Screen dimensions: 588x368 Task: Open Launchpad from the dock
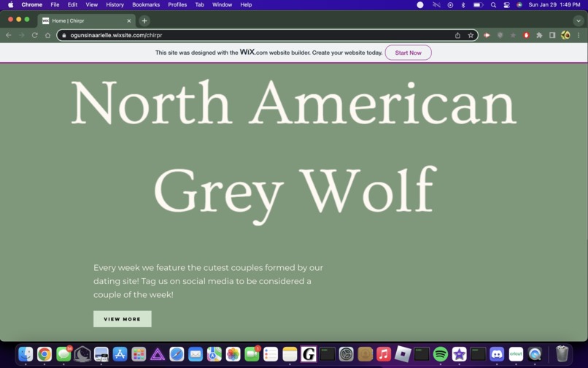pos(139,353)
